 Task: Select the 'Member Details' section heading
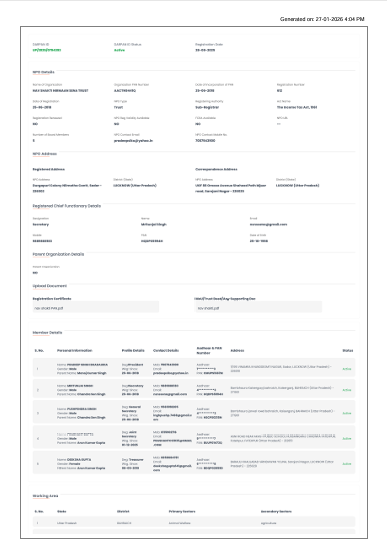47,333
